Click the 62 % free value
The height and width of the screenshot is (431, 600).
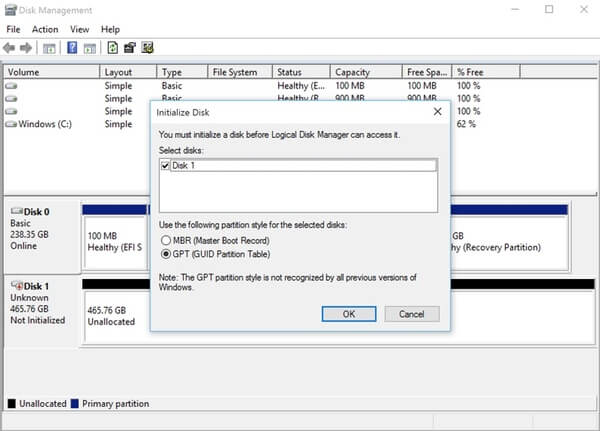click(x=466, y=124)
